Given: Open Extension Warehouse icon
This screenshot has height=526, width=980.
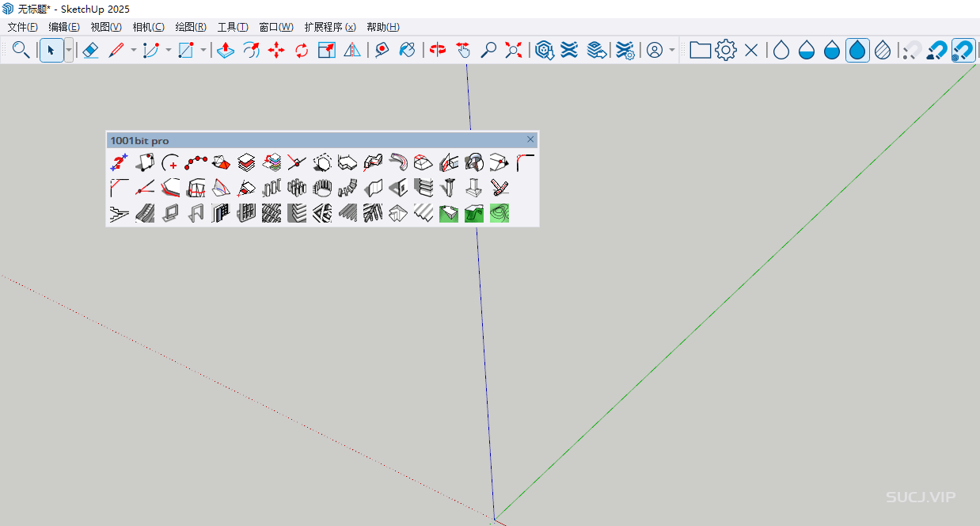Looking at the screenshot, I should pos(569,50).
